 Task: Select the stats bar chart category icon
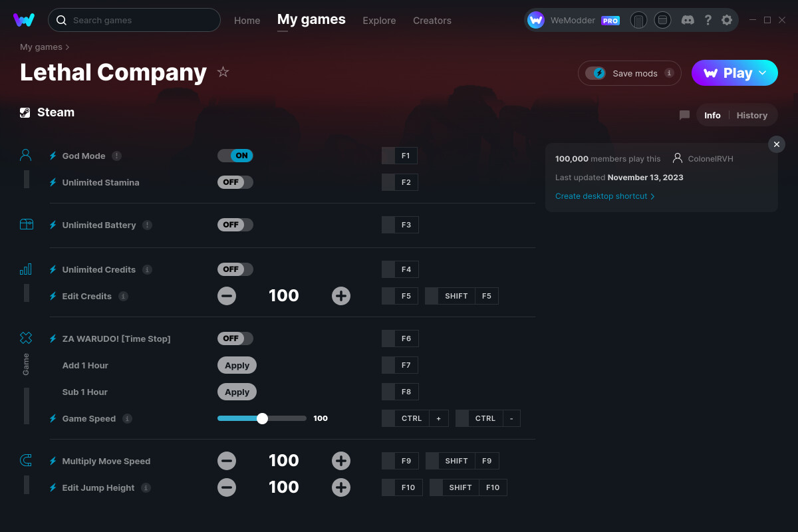[26, 269]
